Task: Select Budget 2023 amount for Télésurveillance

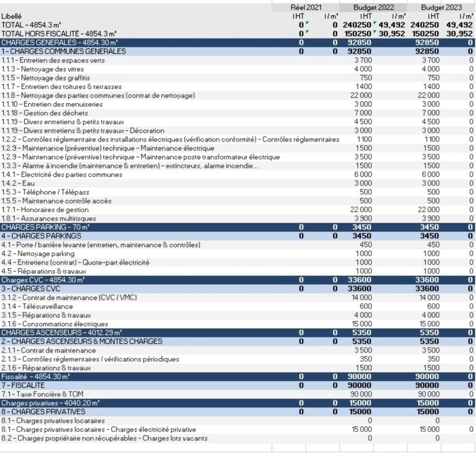Action: (x=433, y=307)
